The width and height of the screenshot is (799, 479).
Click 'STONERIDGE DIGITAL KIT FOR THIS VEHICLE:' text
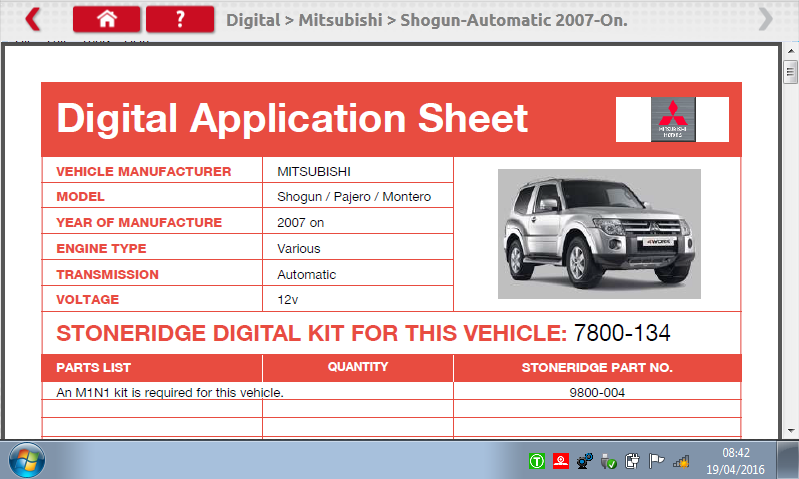click(311, 333)
